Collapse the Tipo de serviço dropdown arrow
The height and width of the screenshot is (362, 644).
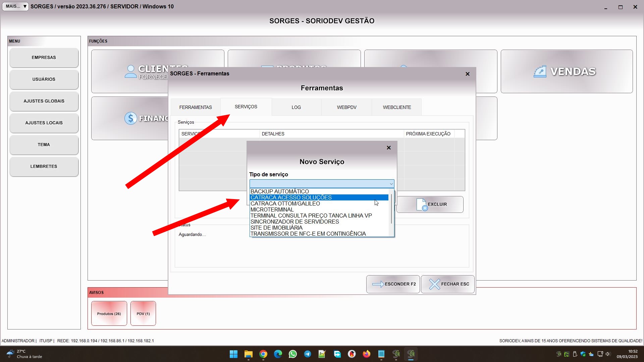(391, 184)
